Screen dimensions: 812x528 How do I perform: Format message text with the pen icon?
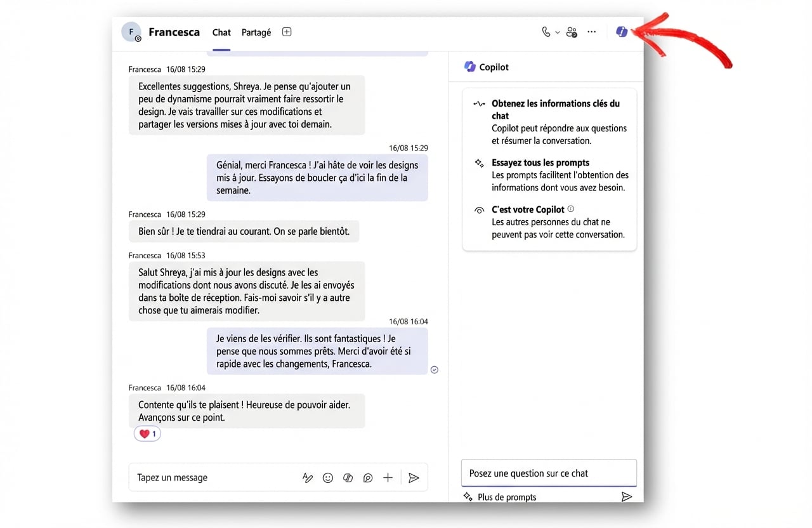(308, 477)
